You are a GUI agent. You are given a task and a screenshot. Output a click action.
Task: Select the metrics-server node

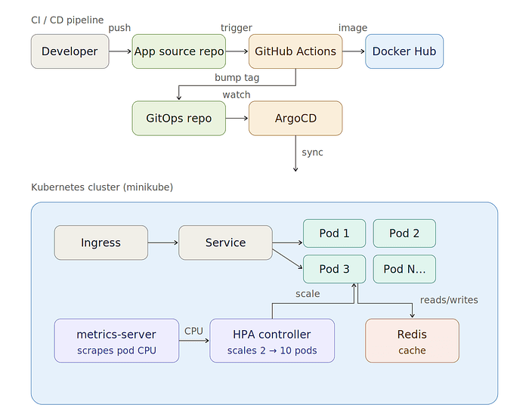click(116, 341)
